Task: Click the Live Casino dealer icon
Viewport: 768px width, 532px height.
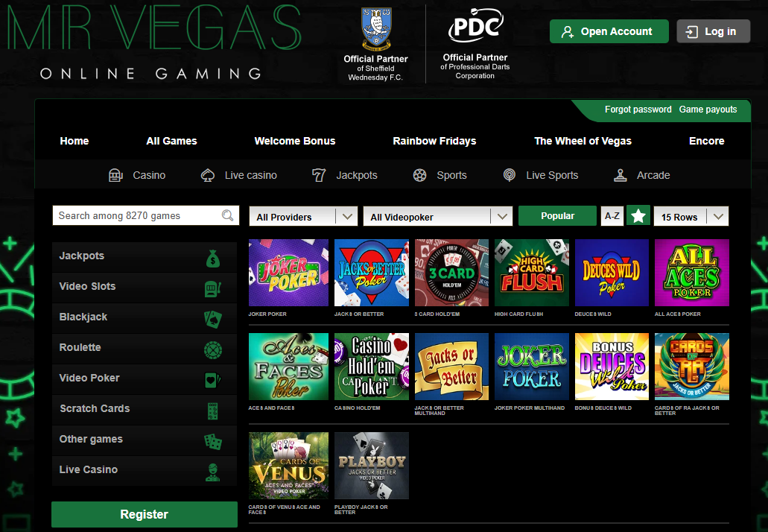Action: click(212, 472)
